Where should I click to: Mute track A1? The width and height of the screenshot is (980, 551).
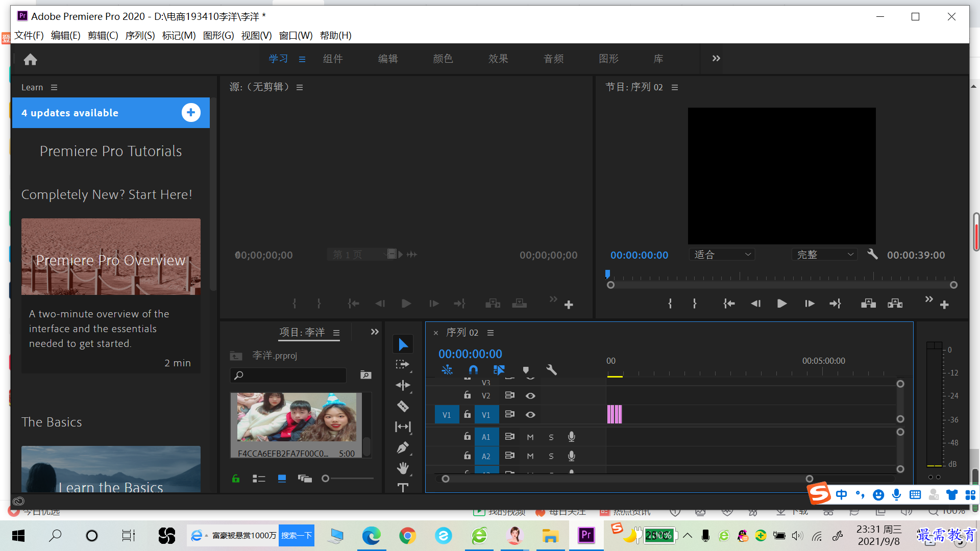click(530, 437)
